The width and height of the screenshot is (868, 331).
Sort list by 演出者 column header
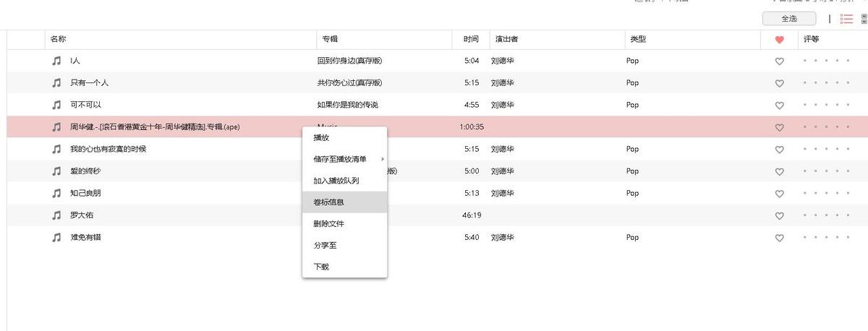(x=506, y=40)
